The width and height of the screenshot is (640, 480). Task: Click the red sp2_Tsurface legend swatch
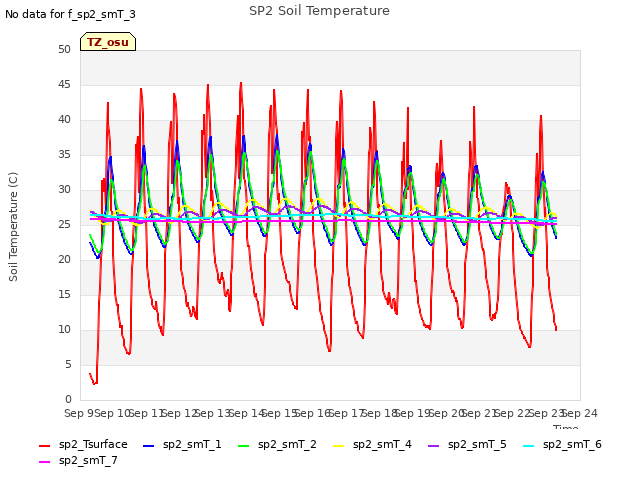(44, 446)
